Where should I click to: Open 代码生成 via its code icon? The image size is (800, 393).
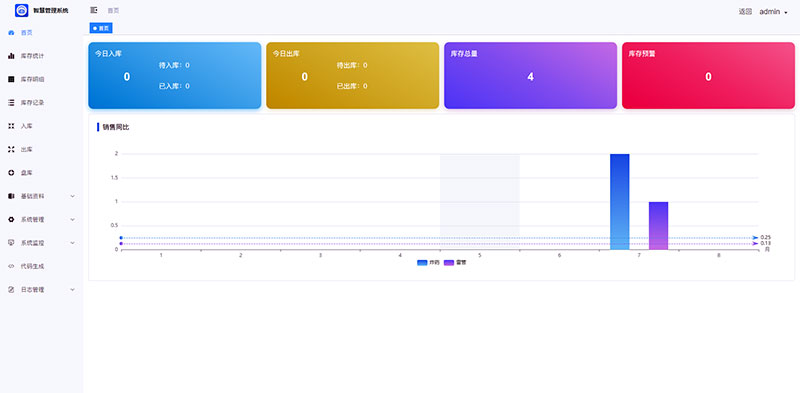point(11,266)
